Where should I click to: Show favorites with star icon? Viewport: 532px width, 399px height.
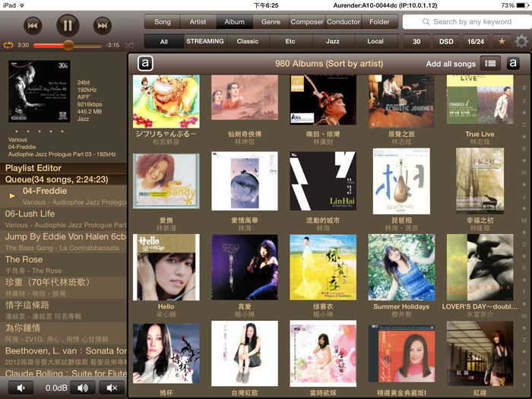click(x=502, y=41)
